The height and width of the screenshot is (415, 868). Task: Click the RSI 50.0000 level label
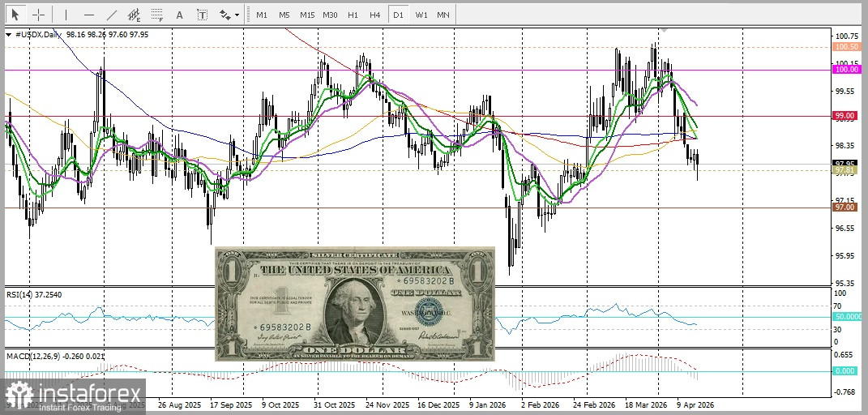(x=848, y=316)
